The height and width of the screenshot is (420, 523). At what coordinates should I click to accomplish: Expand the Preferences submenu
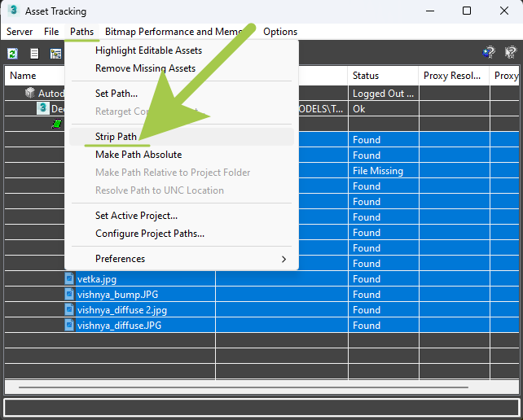(182, 259)
